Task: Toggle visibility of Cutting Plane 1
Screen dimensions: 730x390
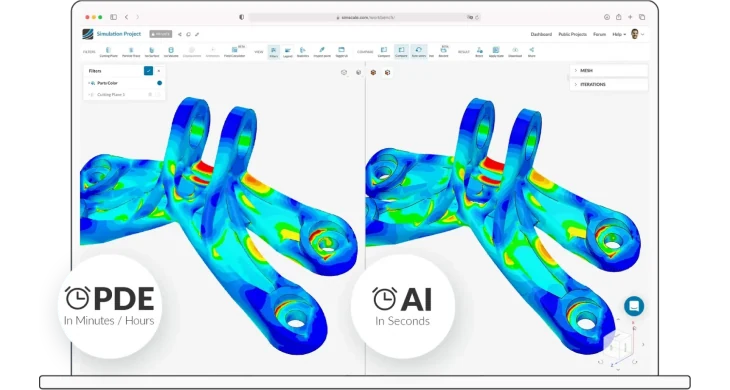Action: pyautogui.click(x=157, y=94)
